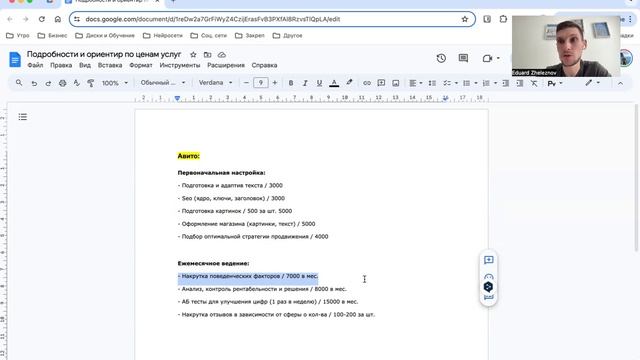Viewport: 640px width, 360px height.
Task: View the cloud save status
Action: click(x=222, y=54)
